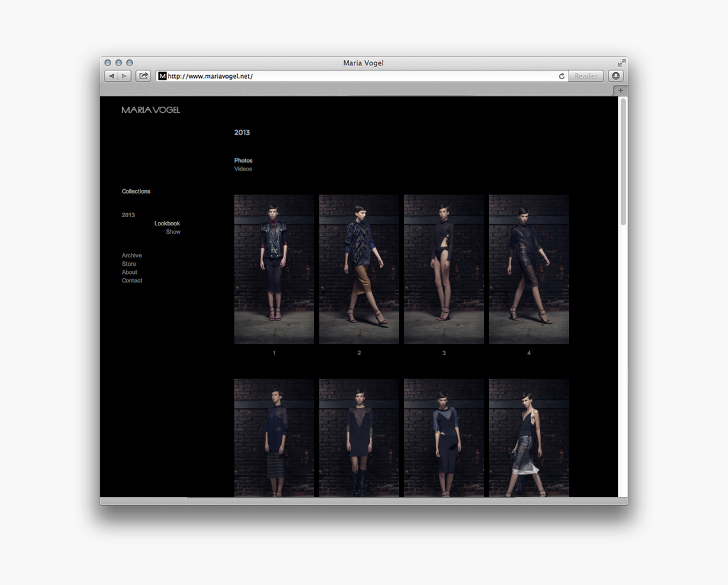The image size is (728, 585).
Task: Open the Downloads icon in toolbar
Action: click(x=616, y=76)
